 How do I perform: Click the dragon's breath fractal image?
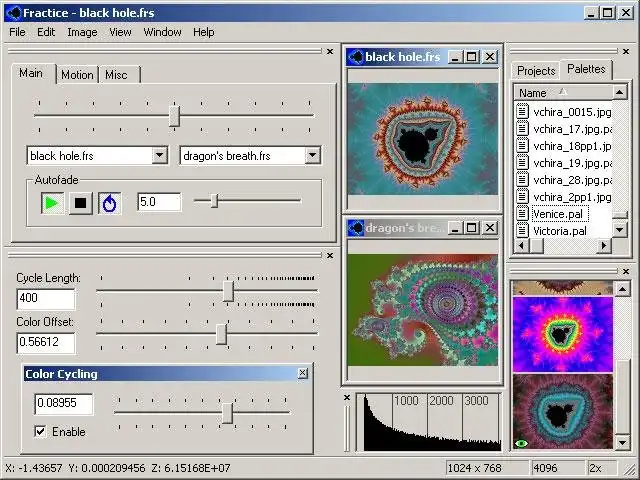point(422,310)
